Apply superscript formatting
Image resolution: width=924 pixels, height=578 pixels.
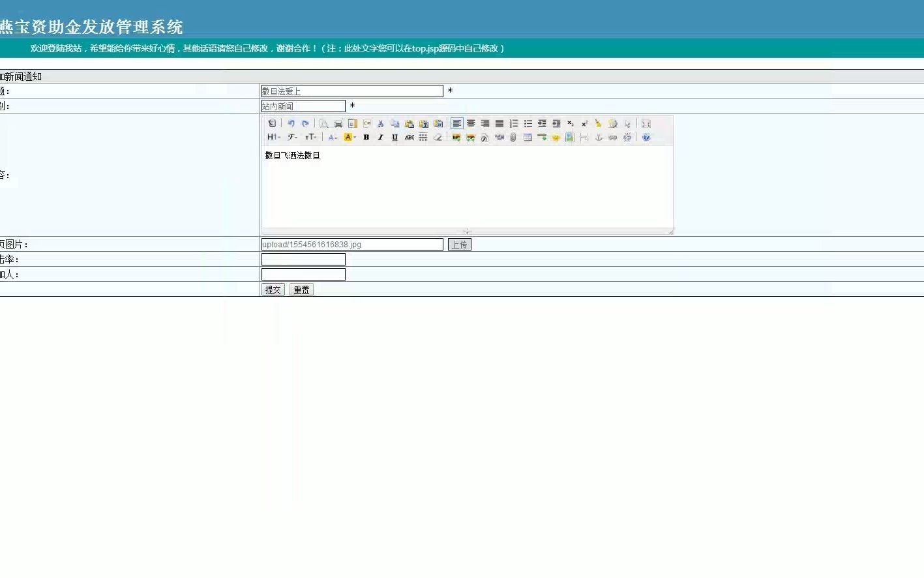point(584,123)
